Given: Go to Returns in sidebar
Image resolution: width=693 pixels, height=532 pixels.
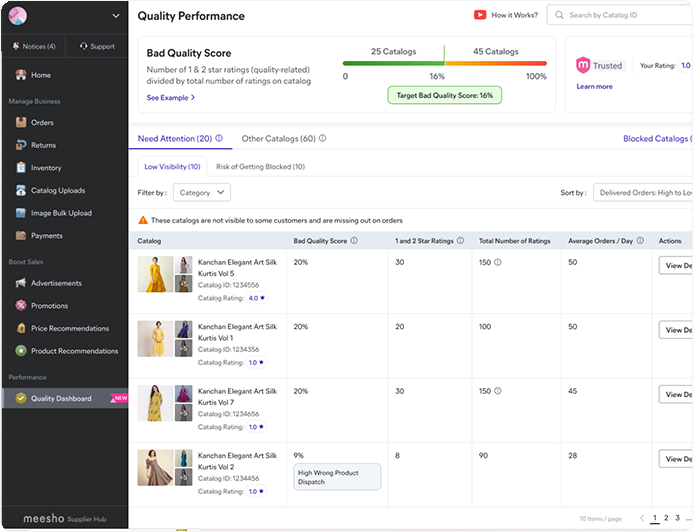Looking at the screenshot, I should click(43, 146).
